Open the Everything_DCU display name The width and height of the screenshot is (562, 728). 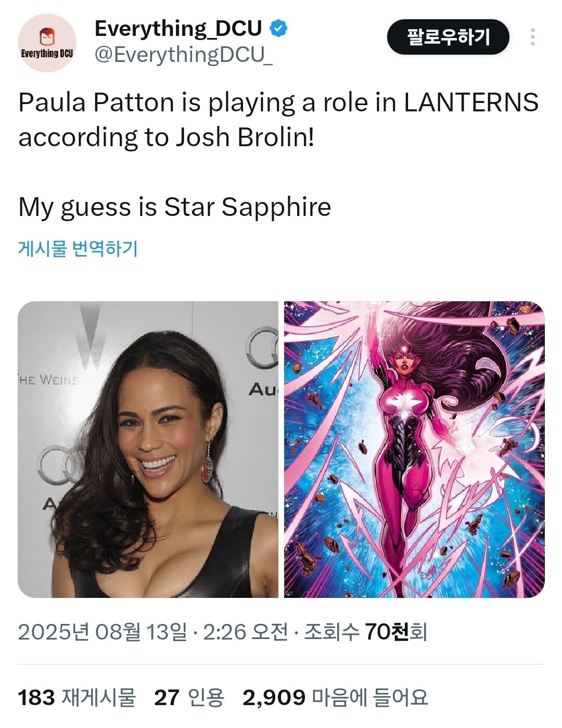[178, 29]
